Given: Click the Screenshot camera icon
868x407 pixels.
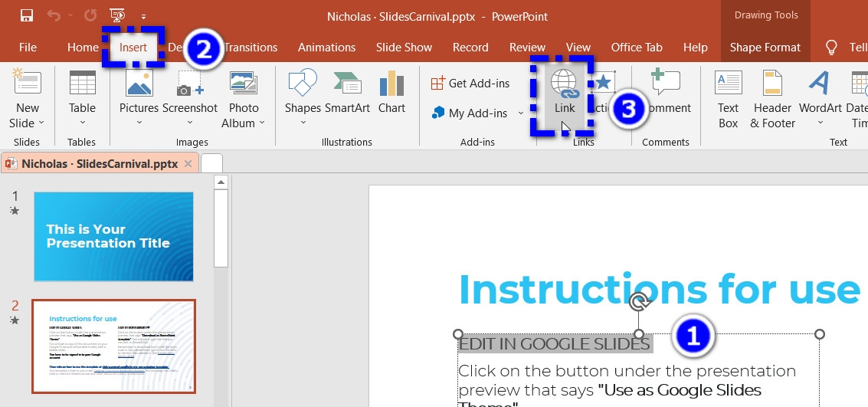Looking at the screenshot, I should tap(190, 83).
